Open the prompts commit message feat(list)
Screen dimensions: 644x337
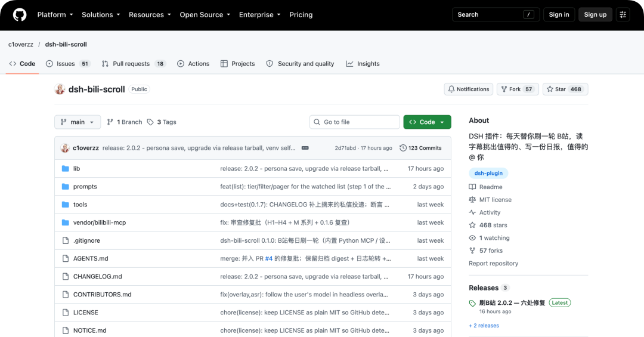click(305, 187)
